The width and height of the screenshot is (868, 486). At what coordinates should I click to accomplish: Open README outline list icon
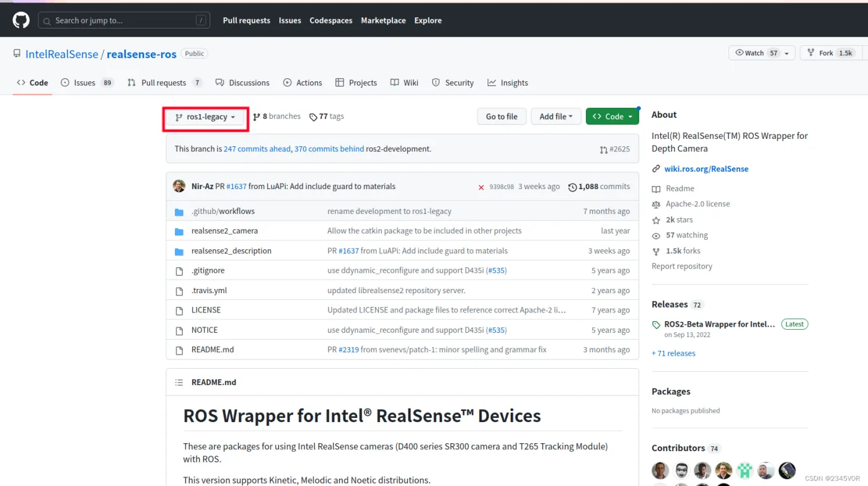(x=179, y=382)
